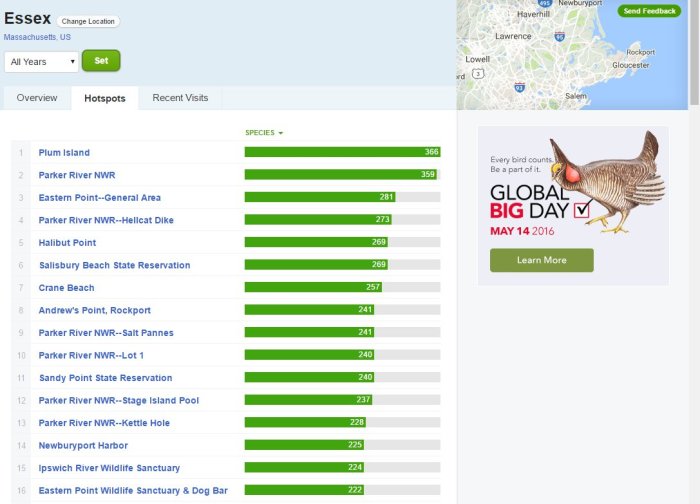Open the Parker River NWR hotspot
Image resolution: width=700 pixels, height=504 pixels.
76,175
